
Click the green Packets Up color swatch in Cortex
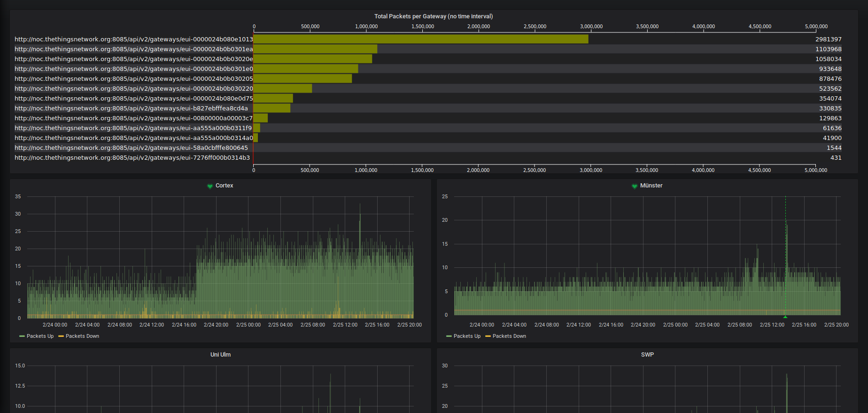pyautogui.click(x=22, y=336)
